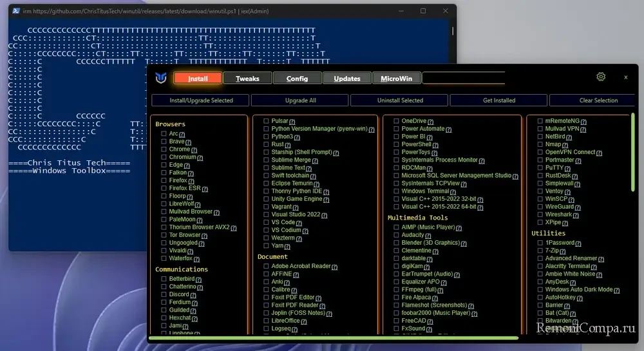Image resolution: width=644 pixels, height=351 pixels.
Task: Click the Foxit PDF Reader label
Action: point(294,305)
